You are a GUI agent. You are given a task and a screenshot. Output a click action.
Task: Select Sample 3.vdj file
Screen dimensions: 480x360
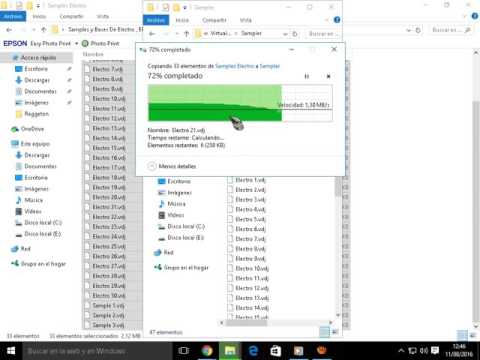108,325
